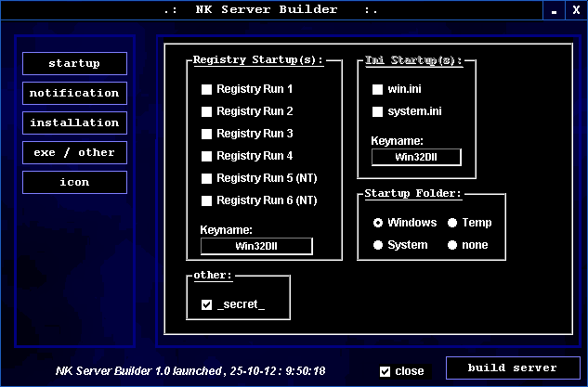This screenshot has width=588, height=387.
Task: Select the Temp startup folder radio
Action: pyautogui.click(x=452, y=223)
